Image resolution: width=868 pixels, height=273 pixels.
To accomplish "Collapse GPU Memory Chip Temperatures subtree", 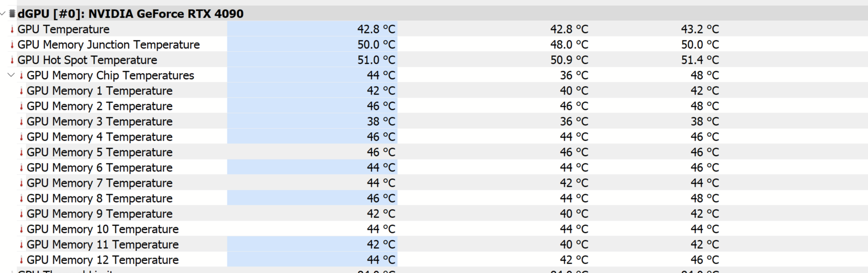I will pos(11,75).
